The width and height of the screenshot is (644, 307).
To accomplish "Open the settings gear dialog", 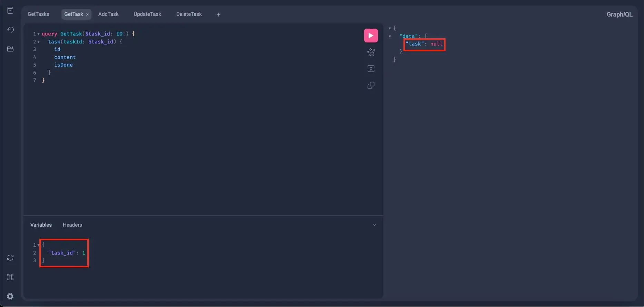I will [x=10, y=296].
